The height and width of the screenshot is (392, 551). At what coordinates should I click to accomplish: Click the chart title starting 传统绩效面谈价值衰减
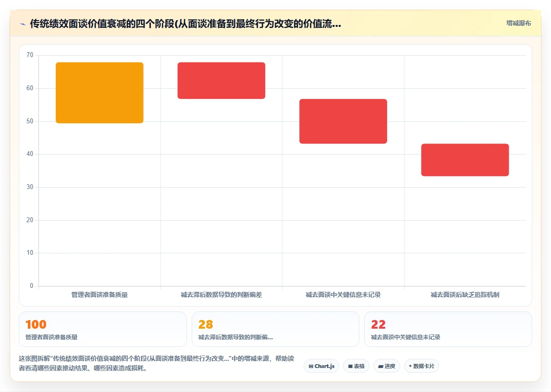(x=185, y=24)
